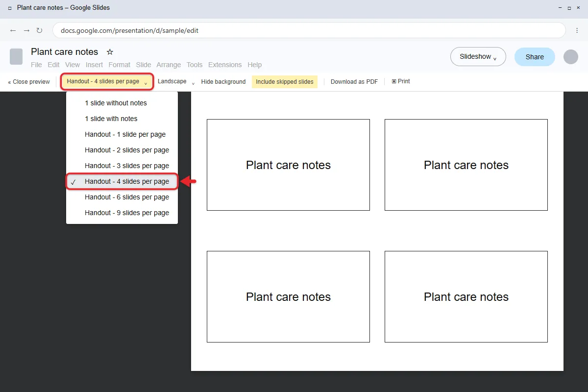588x392 pixels.
Task: Close the print preview
Action: coord(29,82)
